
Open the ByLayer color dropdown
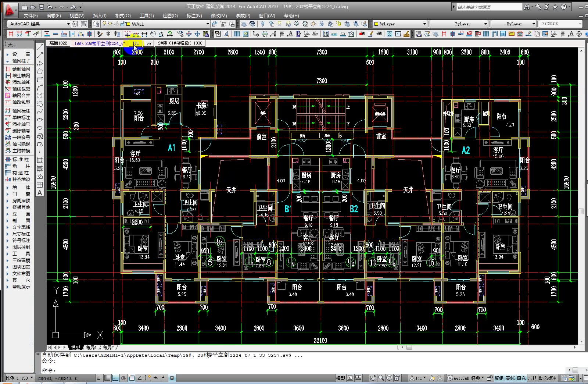[x=400, y=24]
